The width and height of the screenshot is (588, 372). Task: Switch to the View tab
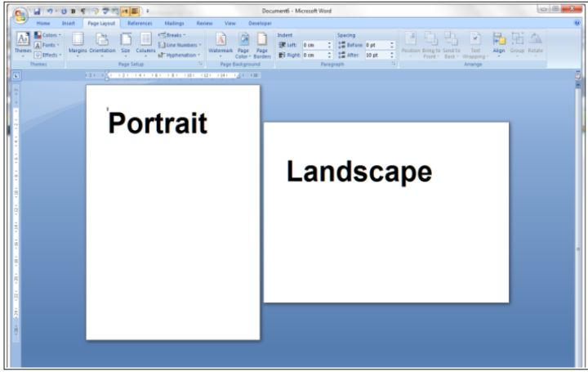click(x=229, y=23)
